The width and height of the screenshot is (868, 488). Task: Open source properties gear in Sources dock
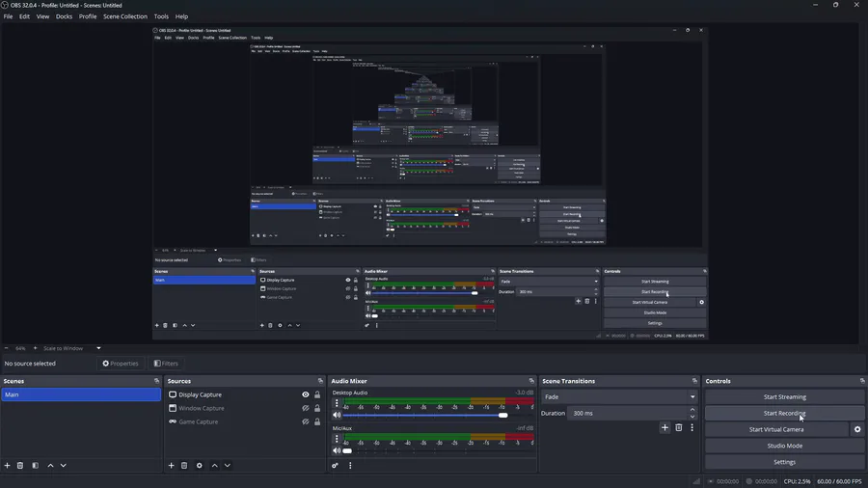point(200,465)
